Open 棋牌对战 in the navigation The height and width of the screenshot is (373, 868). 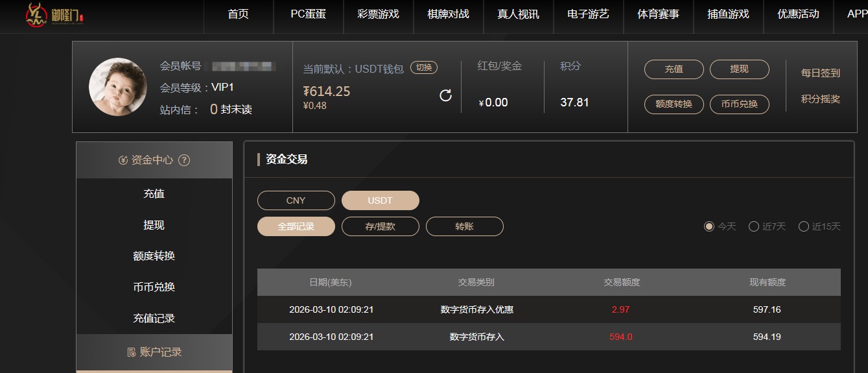click(449, 14)
